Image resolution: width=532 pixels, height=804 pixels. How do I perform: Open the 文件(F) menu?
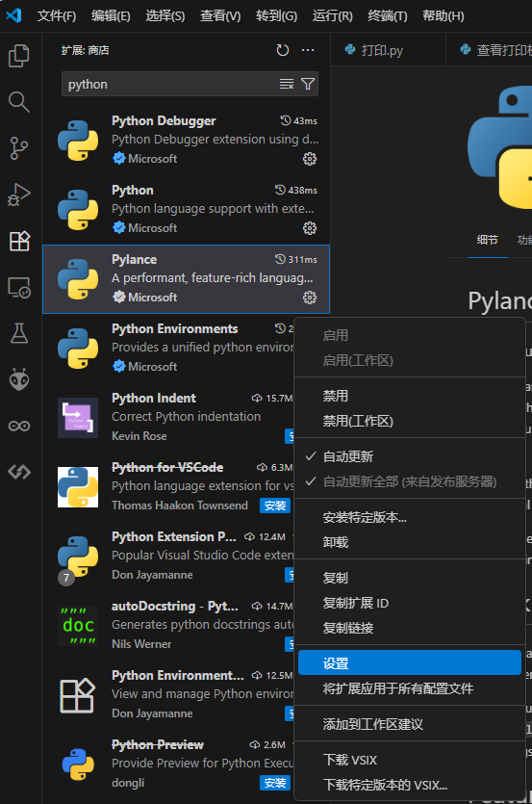(57, 16)
